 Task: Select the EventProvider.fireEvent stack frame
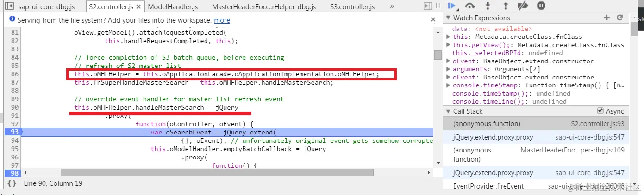[x=536, y=186]
